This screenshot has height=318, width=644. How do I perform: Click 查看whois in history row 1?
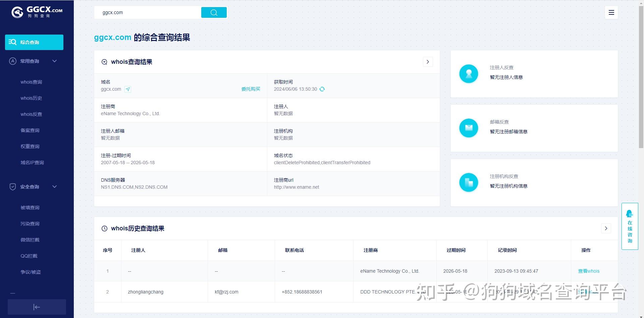(x=589, y=271)
